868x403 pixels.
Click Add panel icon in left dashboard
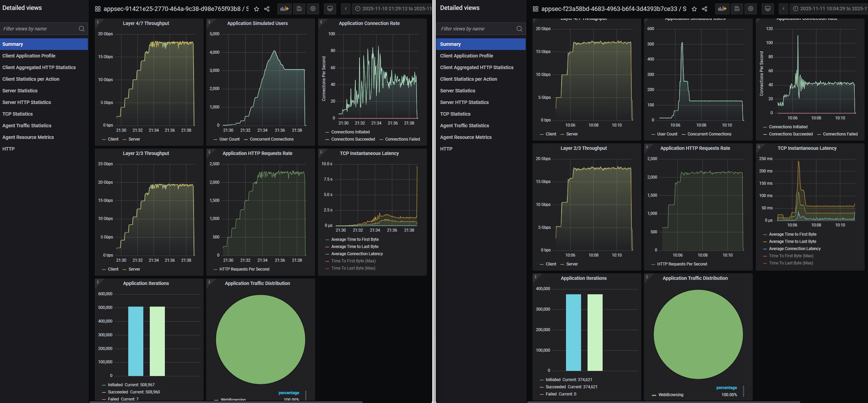point(284,9)
